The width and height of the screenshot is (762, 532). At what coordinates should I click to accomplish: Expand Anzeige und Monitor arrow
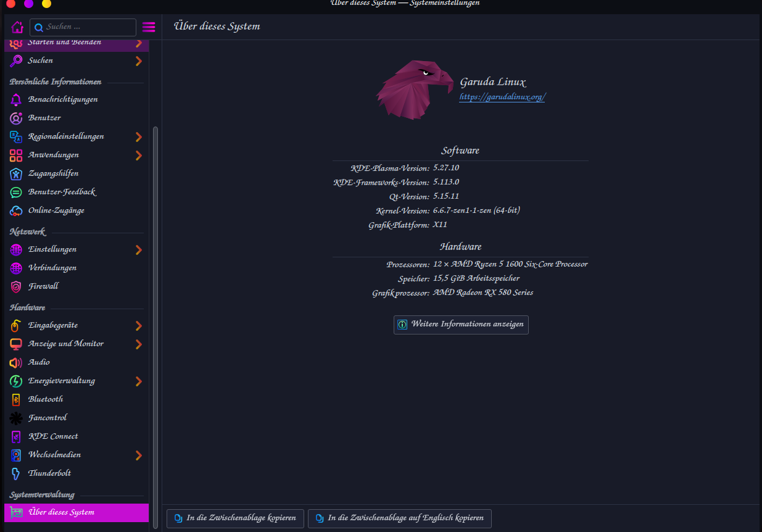pos(139,344)
